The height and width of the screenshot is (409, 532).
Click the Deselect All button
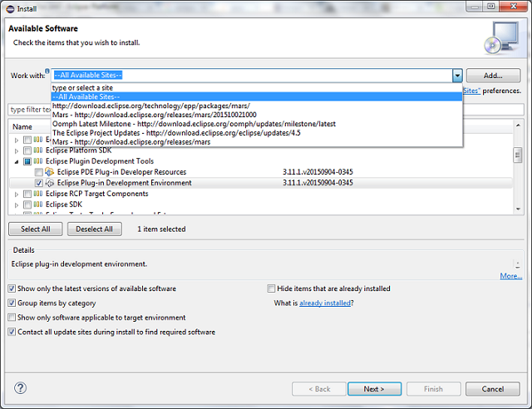pyautogui.click(x=94, y=229)
